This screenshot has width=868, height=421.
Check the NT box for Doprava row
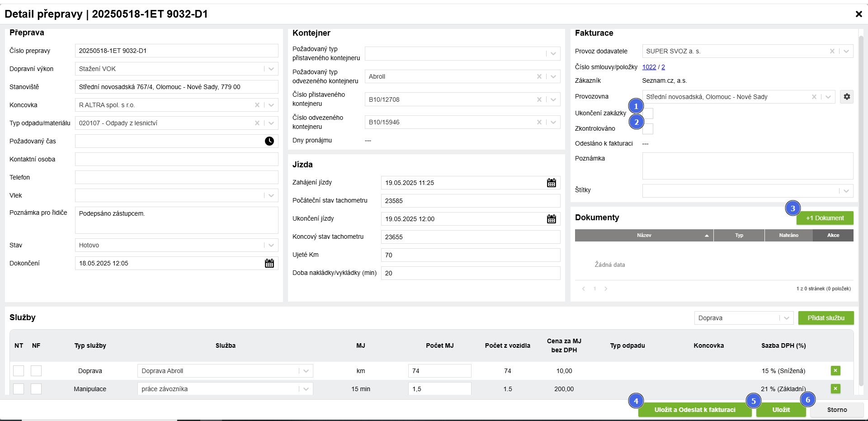tap(19, 371)
